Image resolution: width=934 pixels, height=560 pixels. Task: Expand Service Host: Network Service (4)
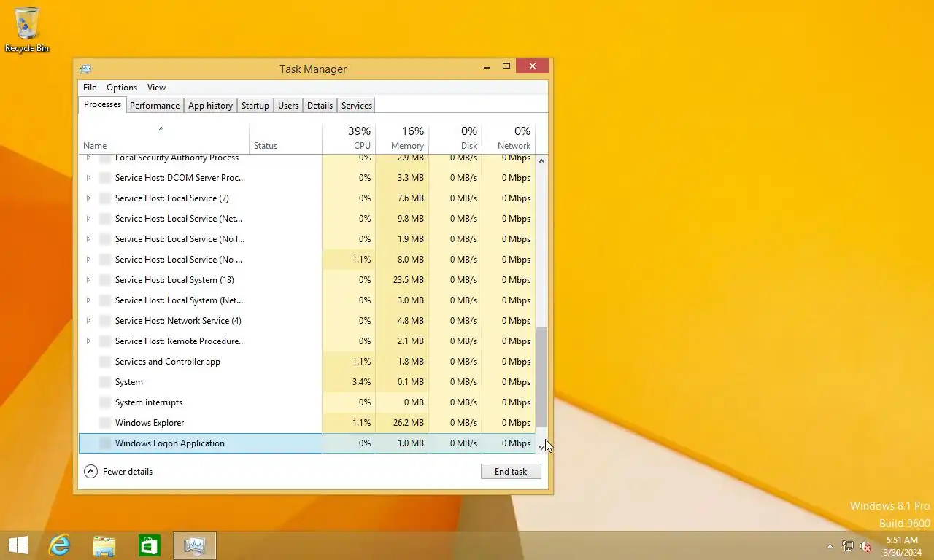(x=88, y=321)
